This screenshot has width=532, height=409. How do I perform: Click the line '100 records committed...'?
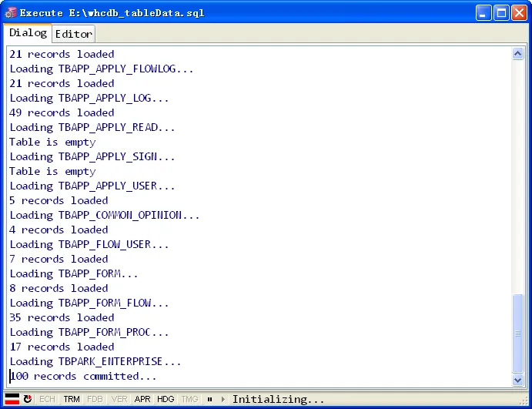click(83, 376)
